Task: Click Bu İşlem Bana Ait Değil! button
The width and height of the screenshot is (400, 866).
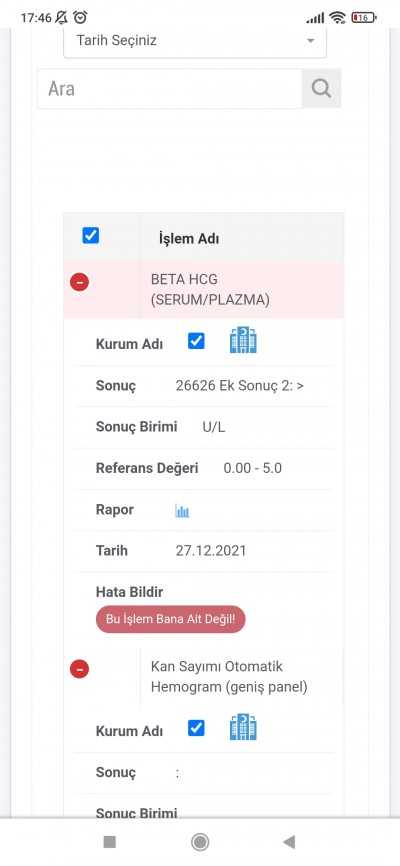Action: (x=171, y=619)
